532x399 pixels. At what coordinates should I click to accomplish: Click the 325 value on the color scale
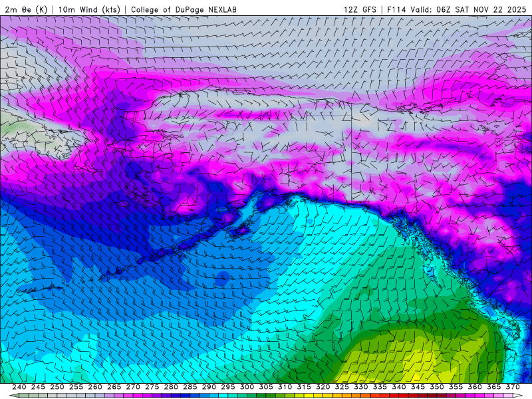(342, 387)
